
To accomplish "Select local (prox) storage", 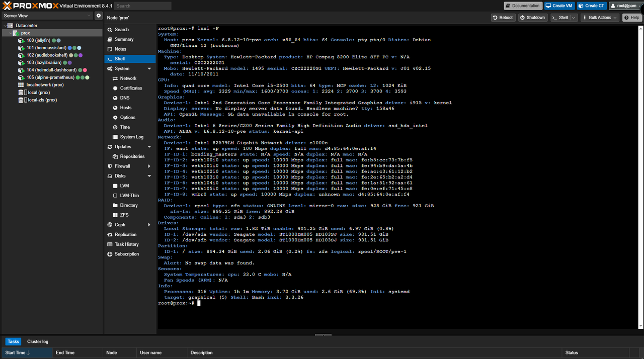I will point(39,93).
